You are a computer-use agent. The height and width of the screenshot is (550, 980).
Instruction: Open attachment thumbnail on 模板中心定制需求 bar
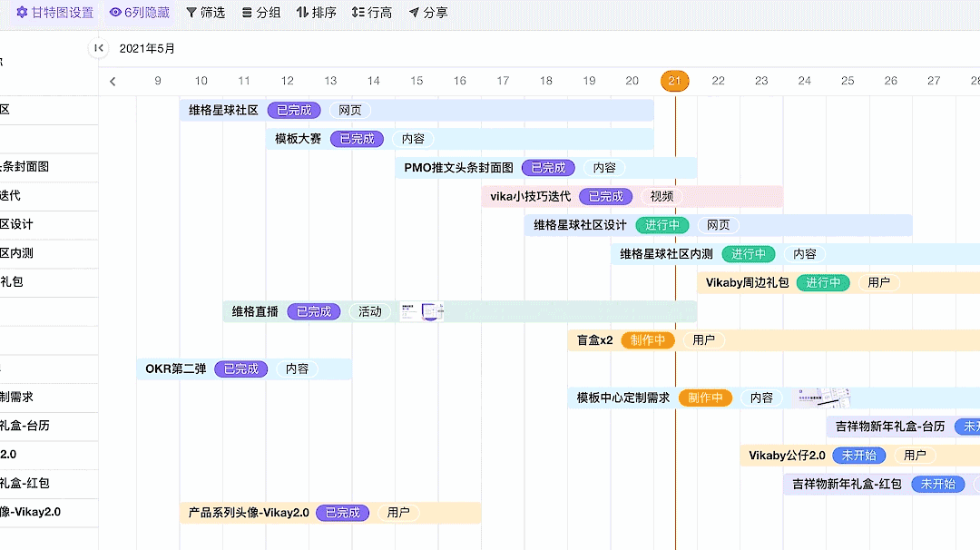(x=823, y=398)
